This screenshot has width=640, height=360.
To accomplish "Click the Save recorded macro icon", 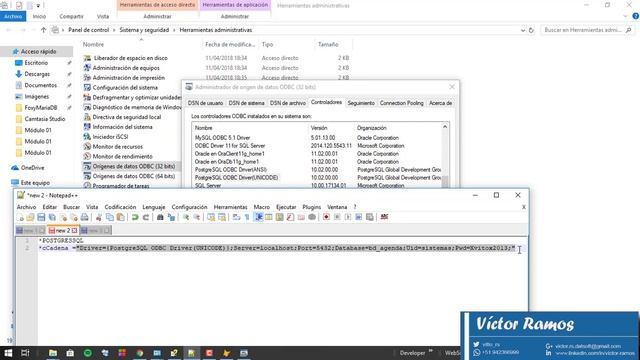I will click(369, 217).
